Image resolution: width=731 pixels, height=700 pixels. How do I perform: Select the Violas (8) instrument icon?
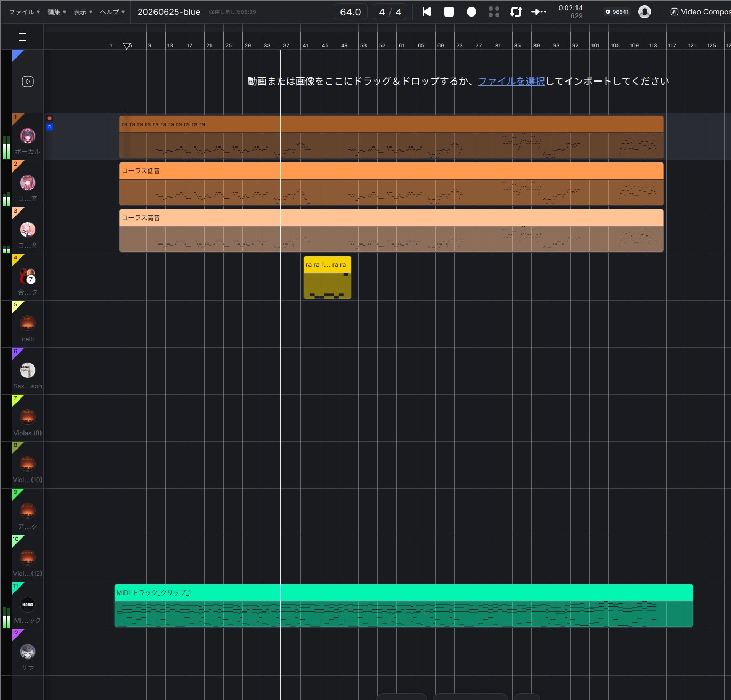coord(28,417)
